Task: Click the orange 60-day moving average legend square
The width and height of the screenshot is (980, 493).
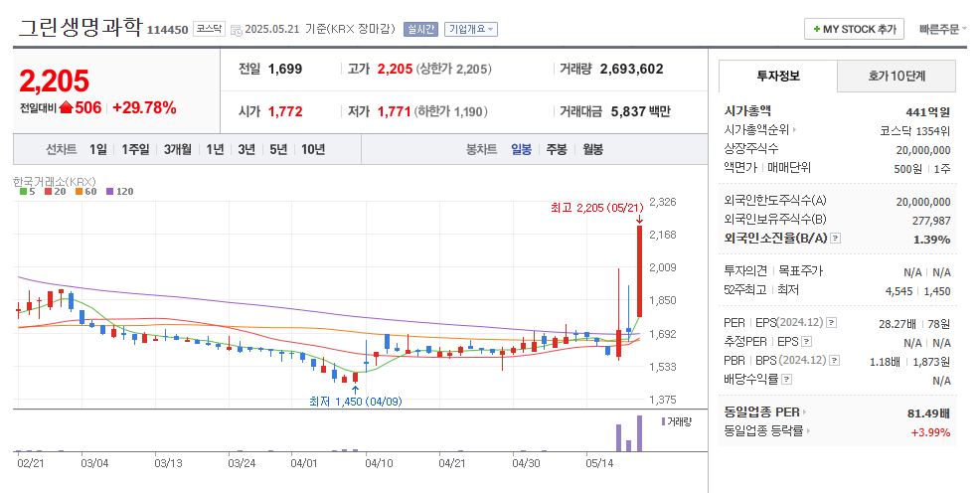Action: pyautogui.click(x=79, y=192)
